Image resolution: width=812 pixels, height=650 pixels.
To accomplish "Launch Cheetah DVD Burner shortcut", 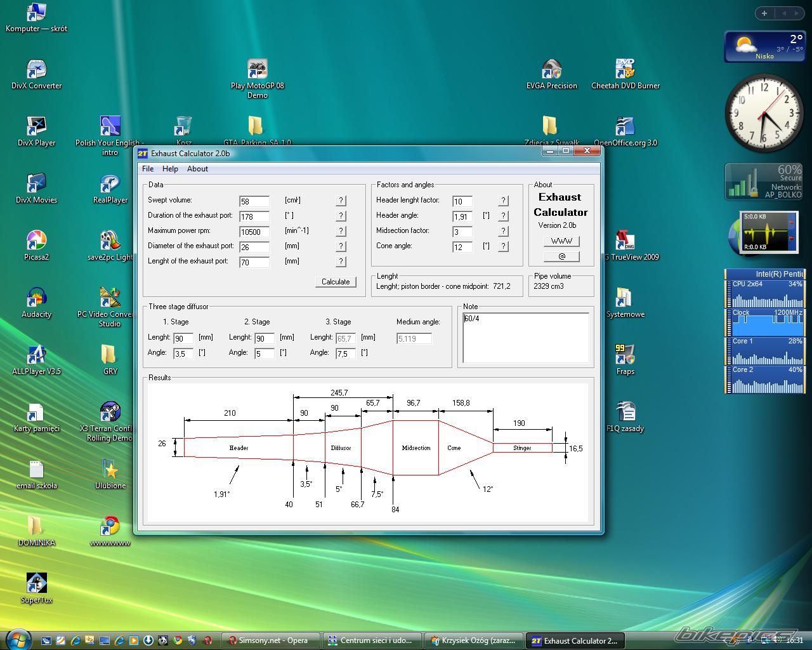I will point(625,75).
